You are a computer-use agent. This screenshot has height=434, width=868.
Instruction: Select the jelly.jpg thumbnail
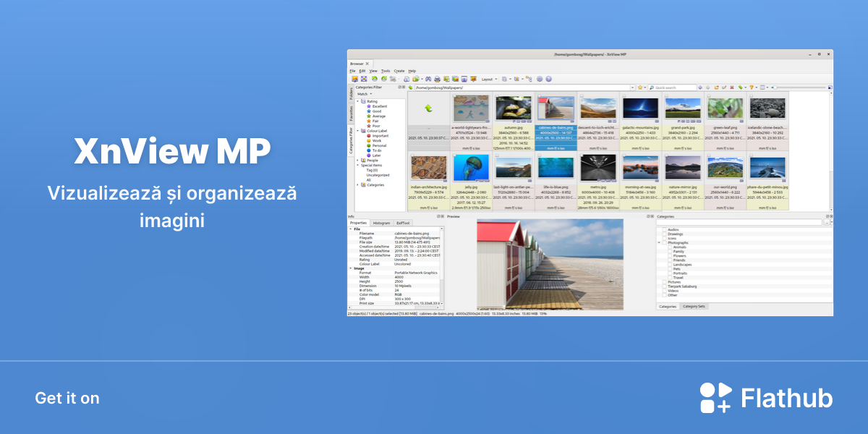click(472, 168)
